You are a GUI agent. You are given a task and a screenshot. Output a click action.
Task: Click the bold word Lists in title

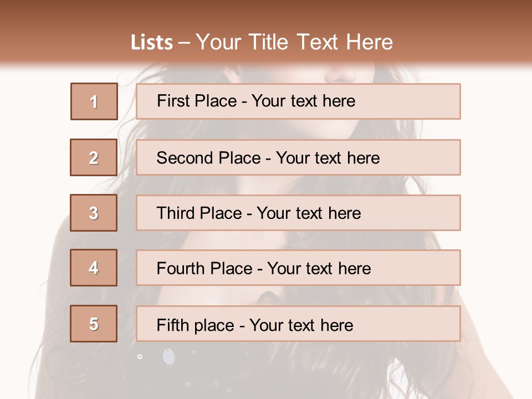click(152, 43)
